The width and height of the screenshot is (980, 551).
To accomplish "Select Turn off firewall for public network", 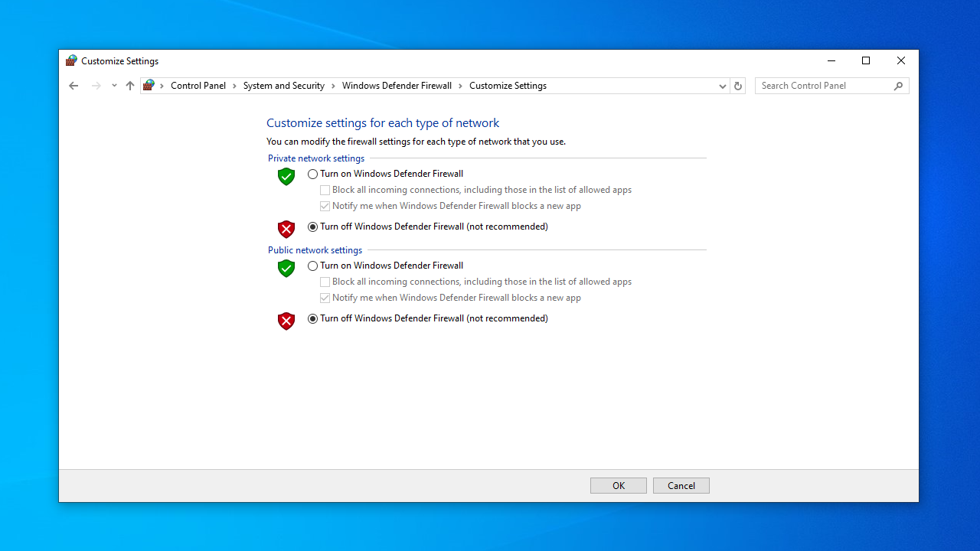I will pos(313,319).
